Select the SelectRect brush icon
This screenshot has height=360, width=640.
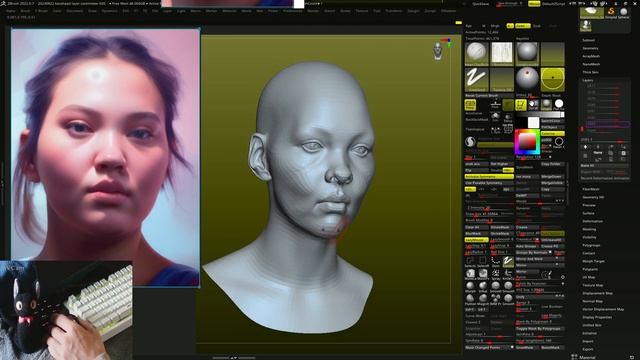tap(483, 261)
